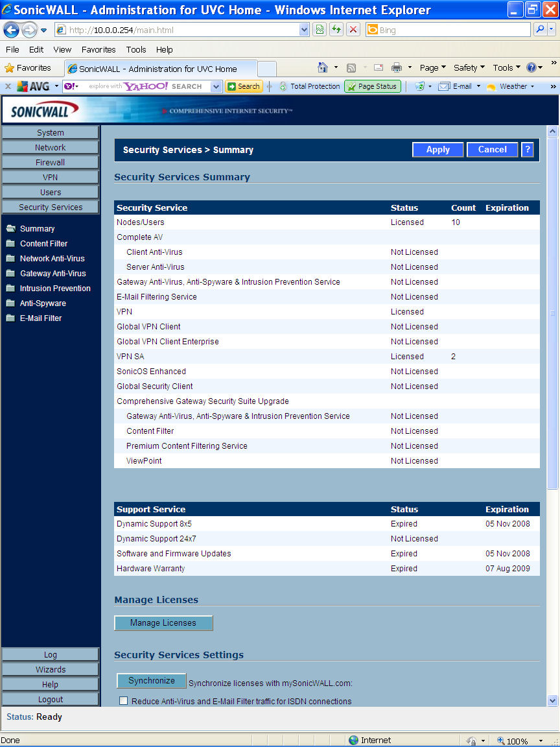Open the Intrusion Prevention folder icon

(10, 288)
